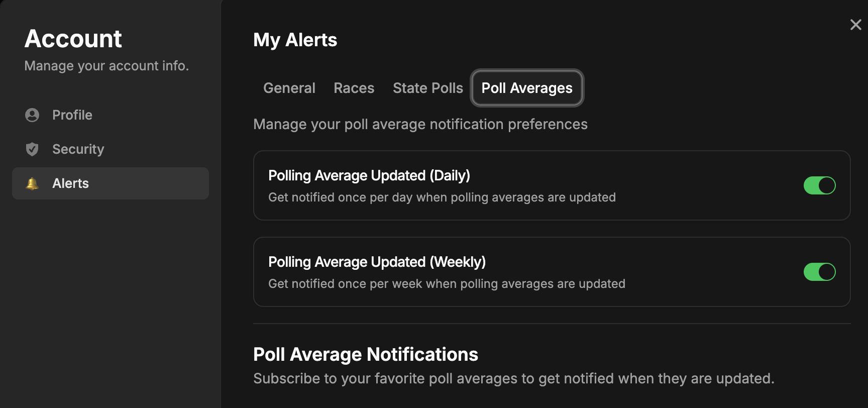
Task: Click the Profile person icon in sidebar
Action: click(x=32, y=115)
